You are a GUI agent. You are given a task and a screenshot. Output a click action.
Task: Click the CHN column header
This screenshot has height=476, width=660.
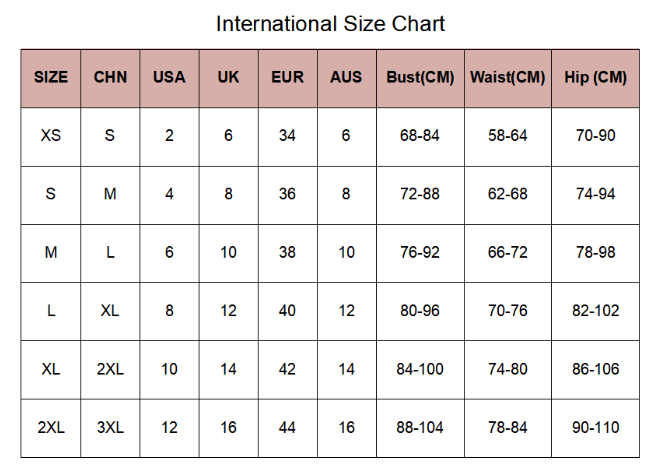coord(110,77)
